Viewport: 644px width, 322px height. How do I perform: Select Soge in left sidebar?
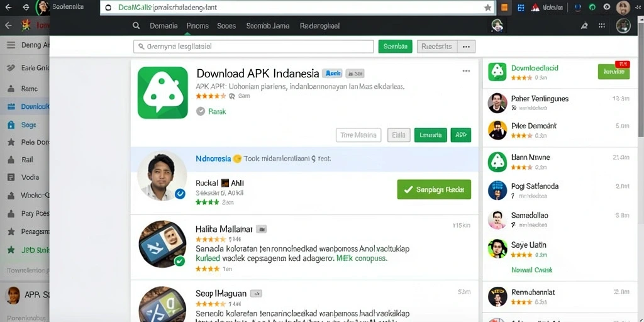(25, 125)
